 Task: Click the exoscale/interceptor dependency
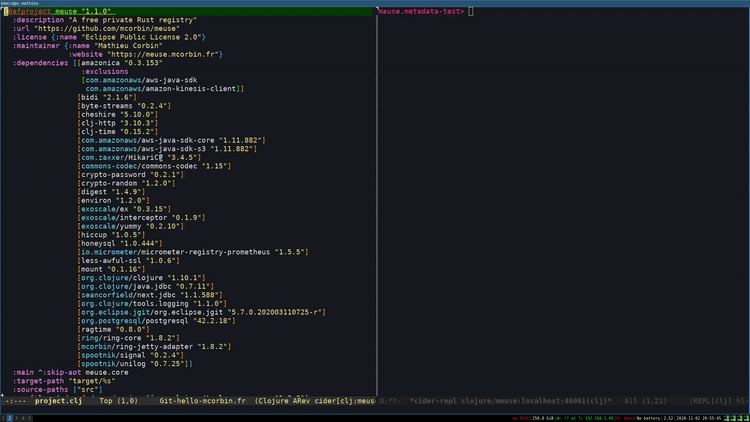pyautogui.click(x=141, y=218)
